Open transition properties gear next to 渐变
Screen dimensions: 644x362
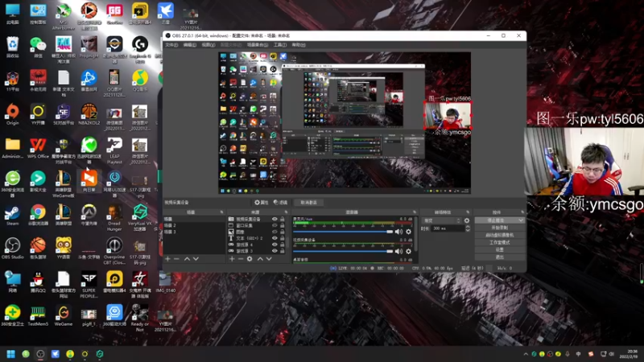(467, 220)
